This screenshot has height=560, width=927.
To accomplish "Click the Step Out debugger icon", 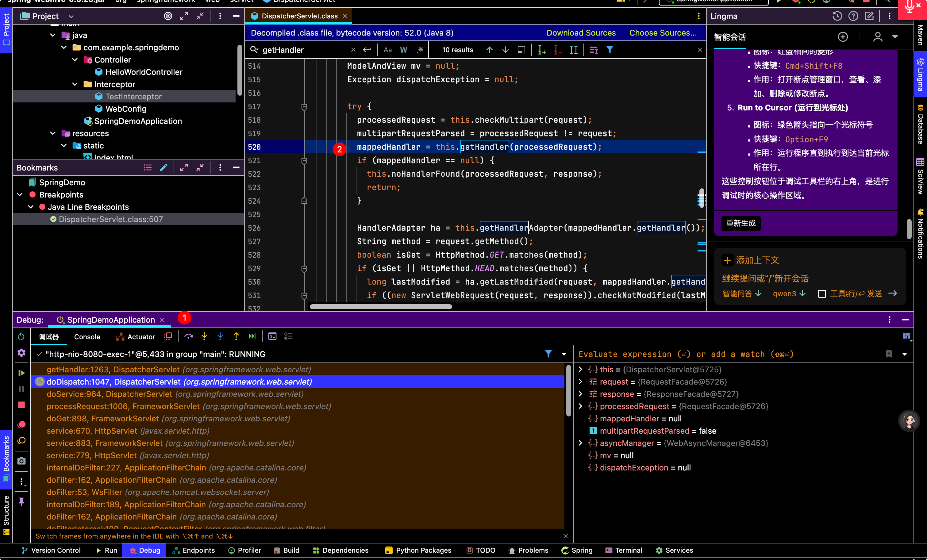I will pyautogui.click(x=236, y=336).
